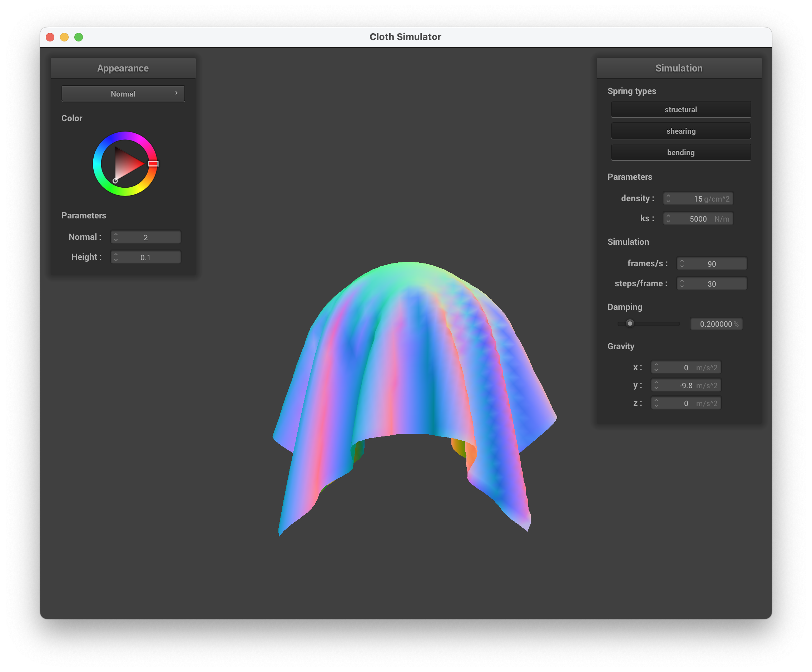This screenshot has height=672, width=812.
Task: Click the Simulation panel header
Action: click(x=679, y=68)
